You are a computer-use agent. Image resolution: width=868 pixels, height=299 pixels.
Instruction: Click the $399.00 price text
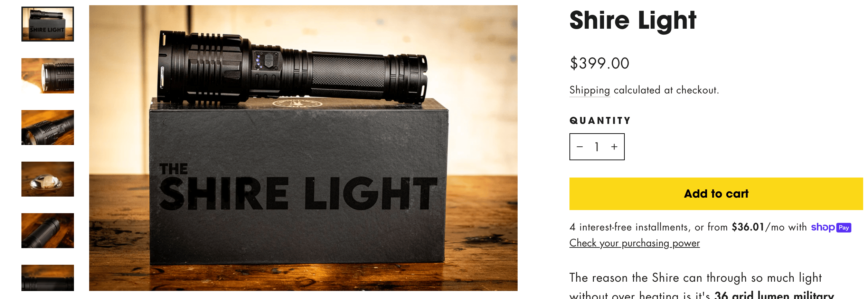[x=600, y=63]
